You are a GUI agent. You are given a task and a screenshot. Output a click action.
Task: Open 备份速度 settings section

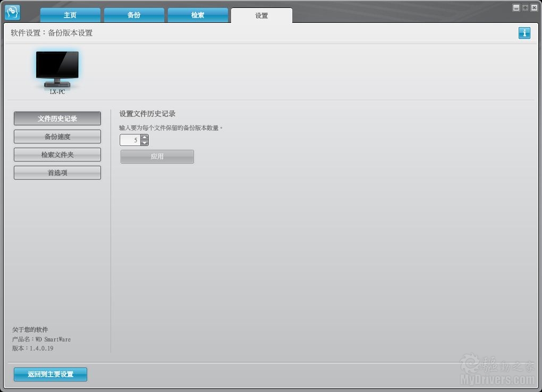point(57,137)
